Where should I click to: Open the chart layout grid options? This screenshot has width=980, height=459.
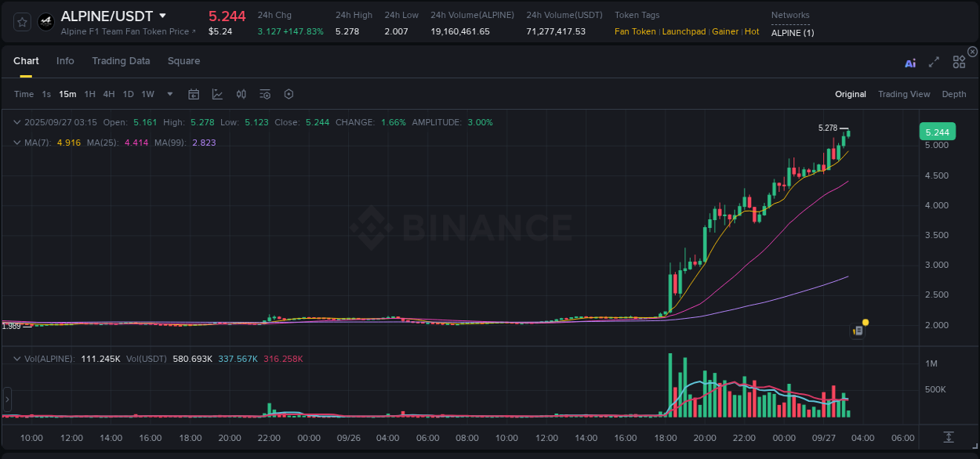pyautogui.click(x=959, y=62)
